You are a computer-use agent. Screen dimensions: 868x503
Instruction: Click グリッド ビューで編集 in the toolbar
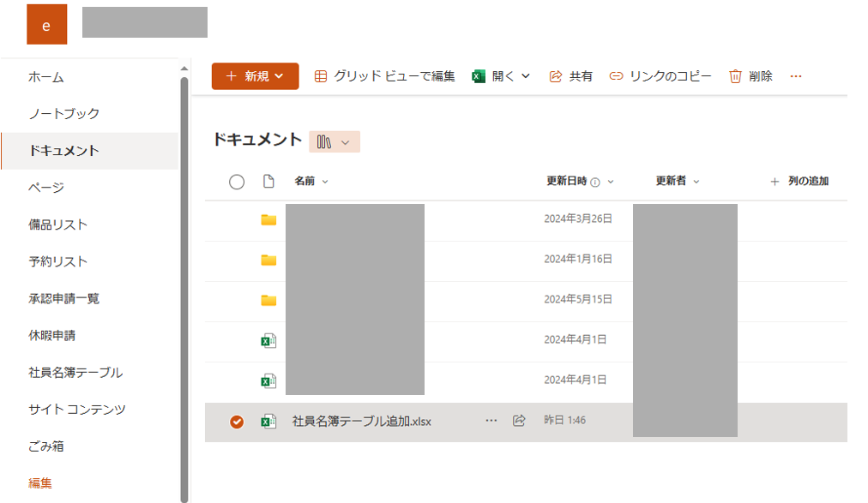point(385,76)
